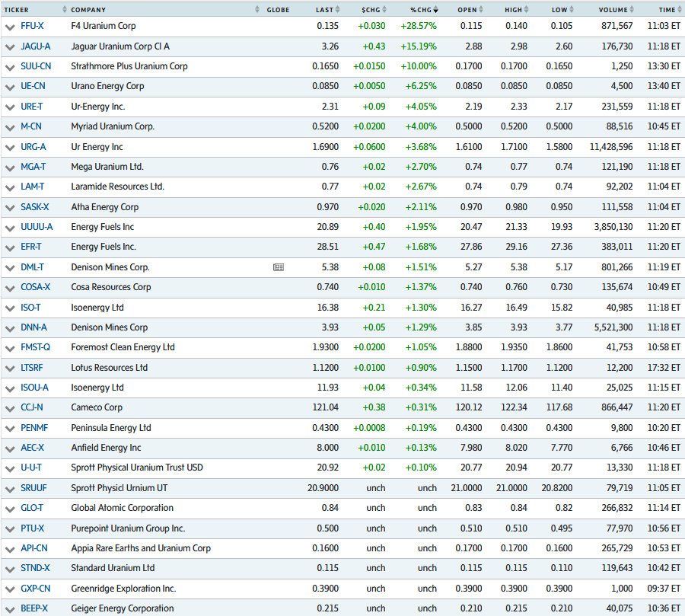The height and width of the screenshot is (616, 685).
Task: Open the ISOU-A ticker link
Action: (x=34, y=388)
